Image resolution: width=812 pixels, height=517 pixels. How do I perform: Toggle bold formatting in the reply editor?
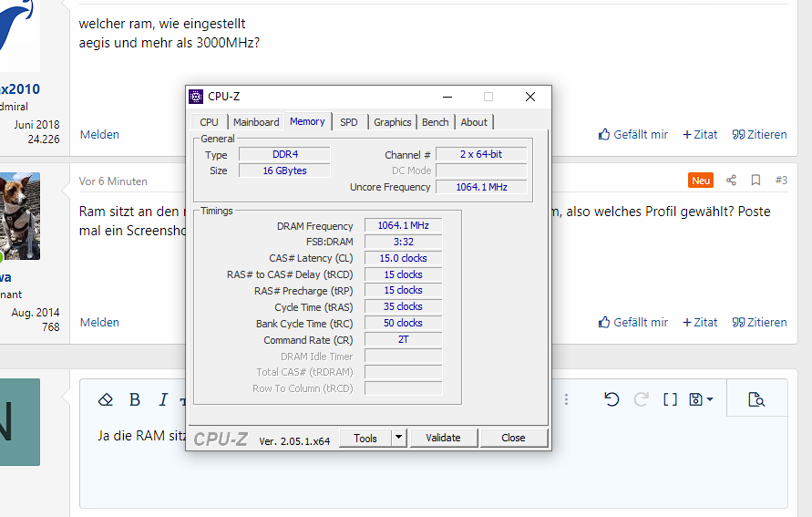[135, 399]
